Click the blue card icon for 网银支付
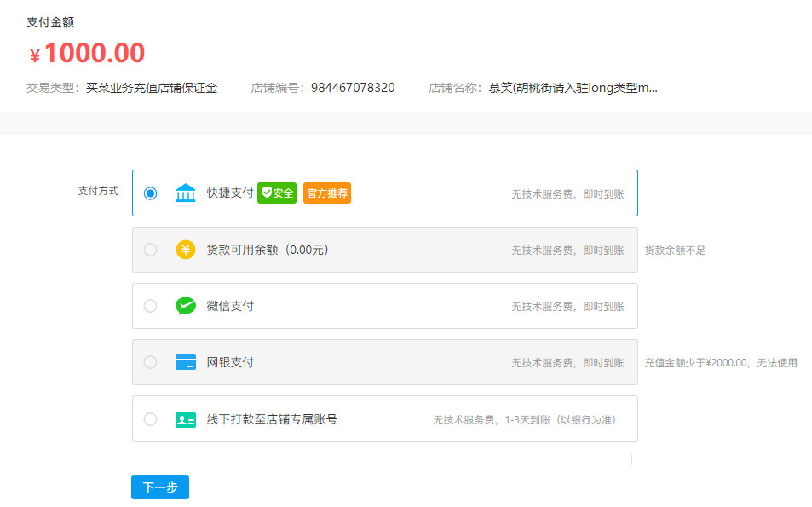This screenshot has height=507, width=812. point(186,362)
